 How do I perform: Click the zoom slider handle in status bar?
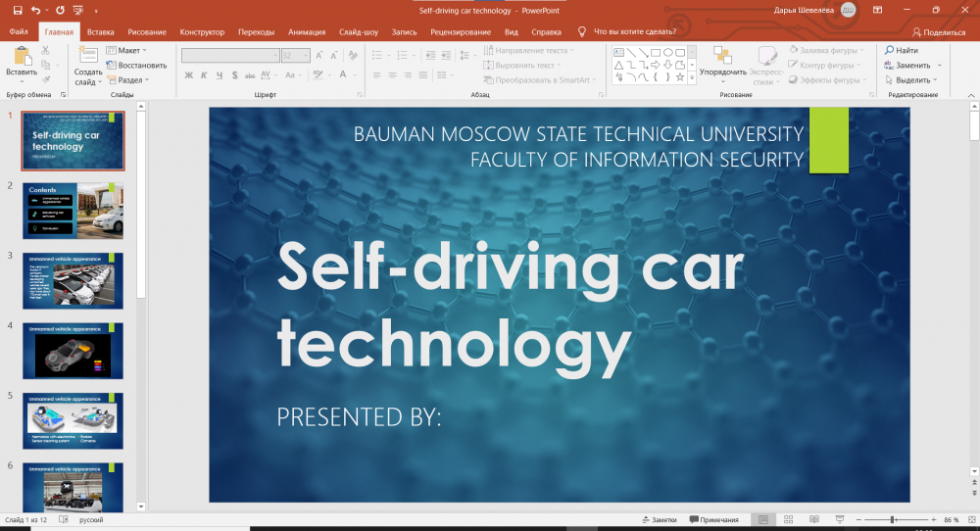(x=894, y=520)
